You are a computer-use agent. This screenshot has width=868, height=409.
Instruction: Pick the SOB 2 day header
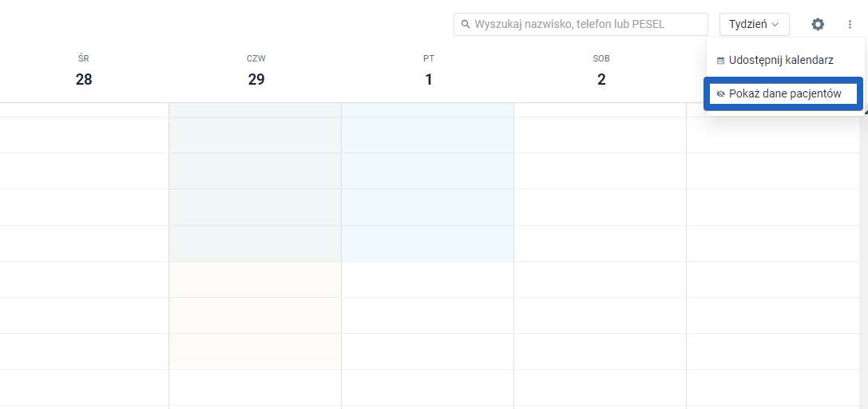601,71
